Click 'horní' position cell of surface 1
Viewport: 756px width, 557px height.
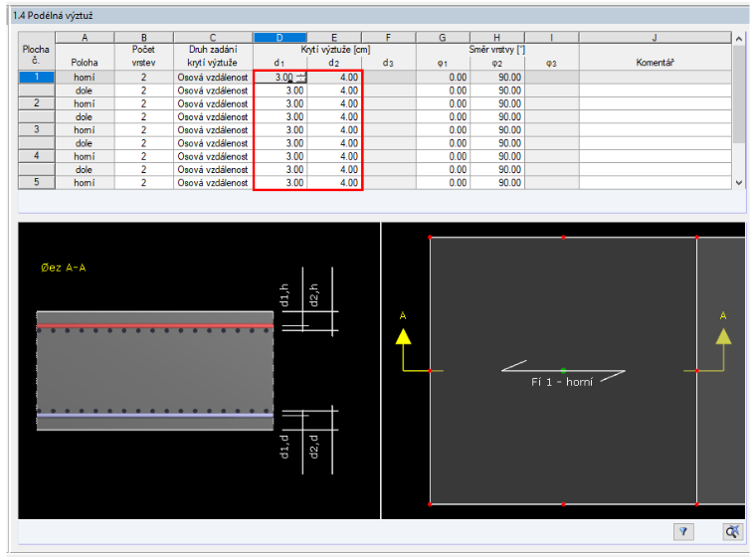(85, 78)
